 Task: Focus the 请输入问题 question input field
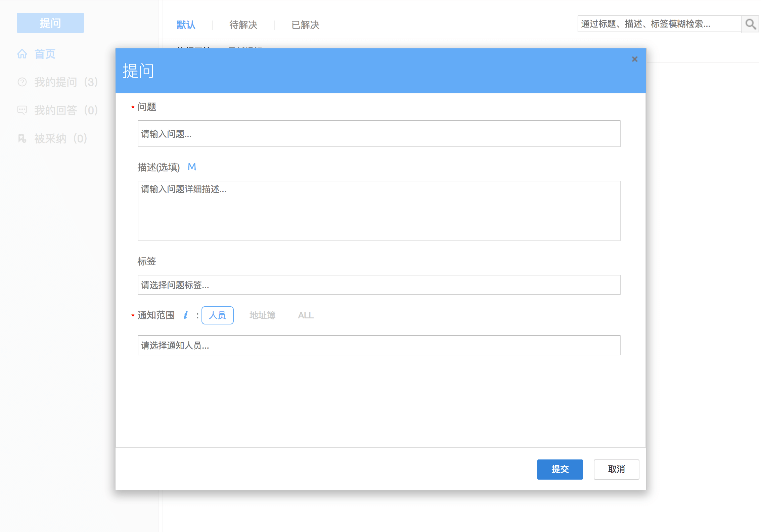coord(379,134)
